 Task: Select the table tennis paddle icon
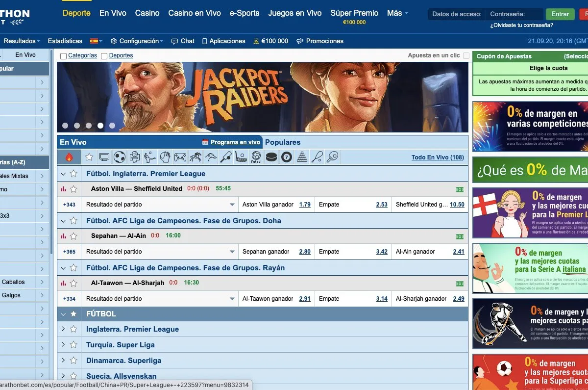tap(332, 157)
